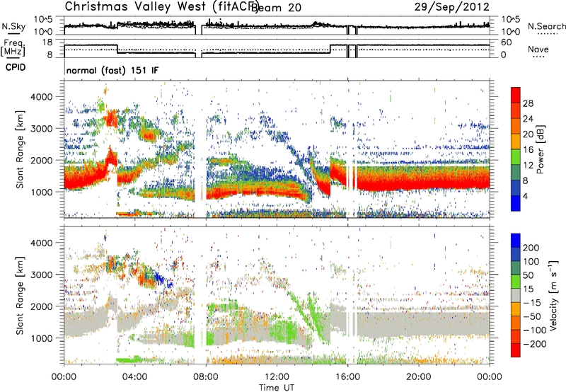Image resolution: width=566 pixels, height=392 pixels.
Task: Click '16' on the power colorbar
Action: (528, 150)
